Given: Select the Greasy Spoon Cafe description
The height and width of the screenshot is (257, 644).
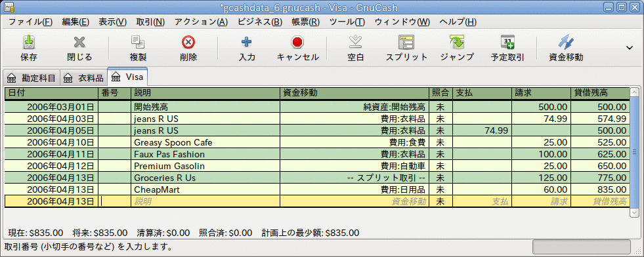Looking at the screenshot, I should click(205, 143).
